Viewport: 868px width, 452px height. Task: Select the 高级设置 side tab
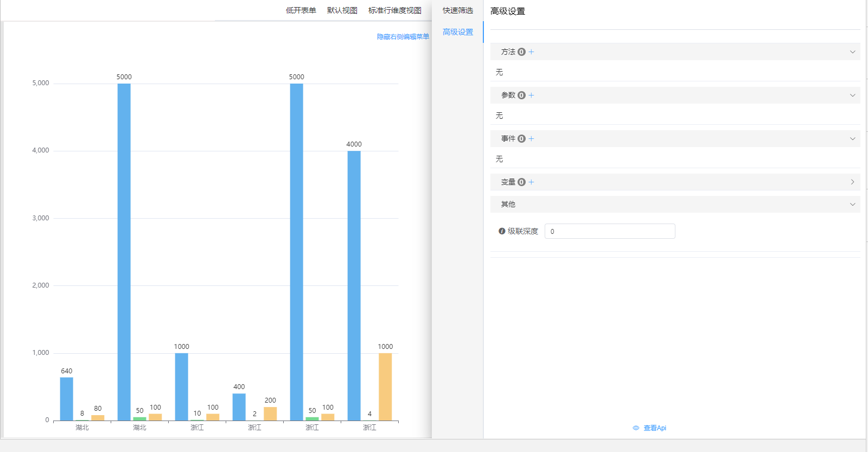click(x=457, y=32)
